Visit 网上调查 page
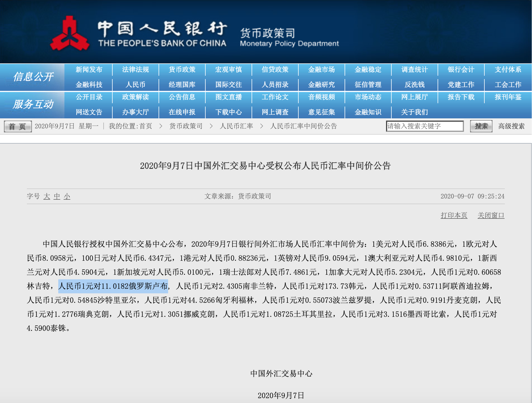Screen dimensions: 532x403 (275, 112)
